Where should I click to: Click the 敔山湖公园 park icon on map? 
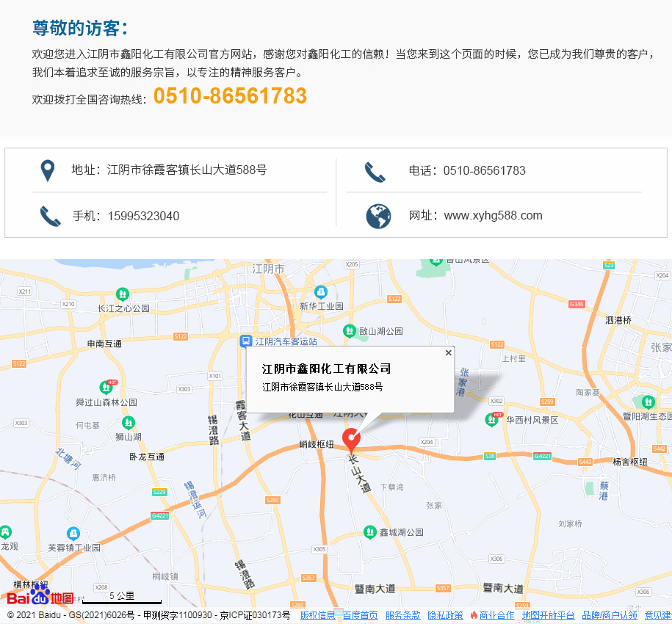click(x=350, y=331)
